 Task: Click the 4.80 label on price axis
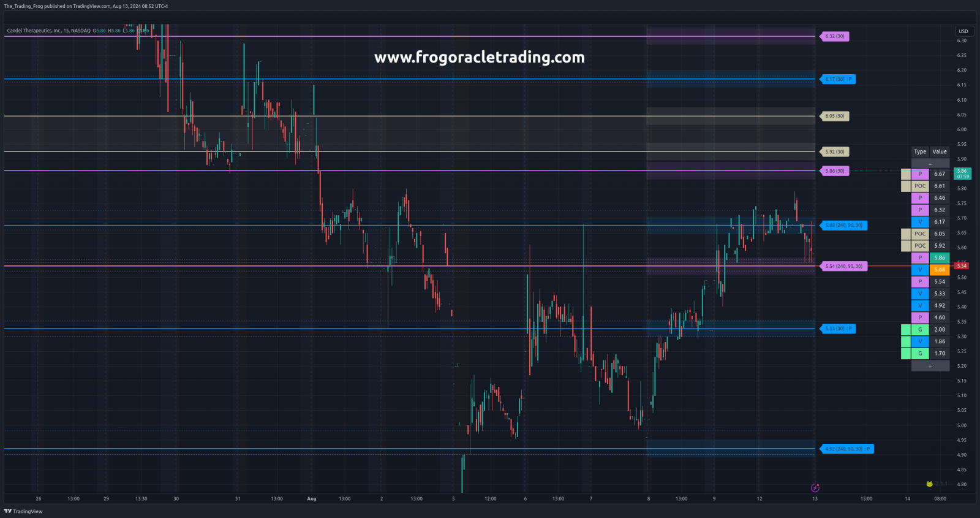click(962, 484)
